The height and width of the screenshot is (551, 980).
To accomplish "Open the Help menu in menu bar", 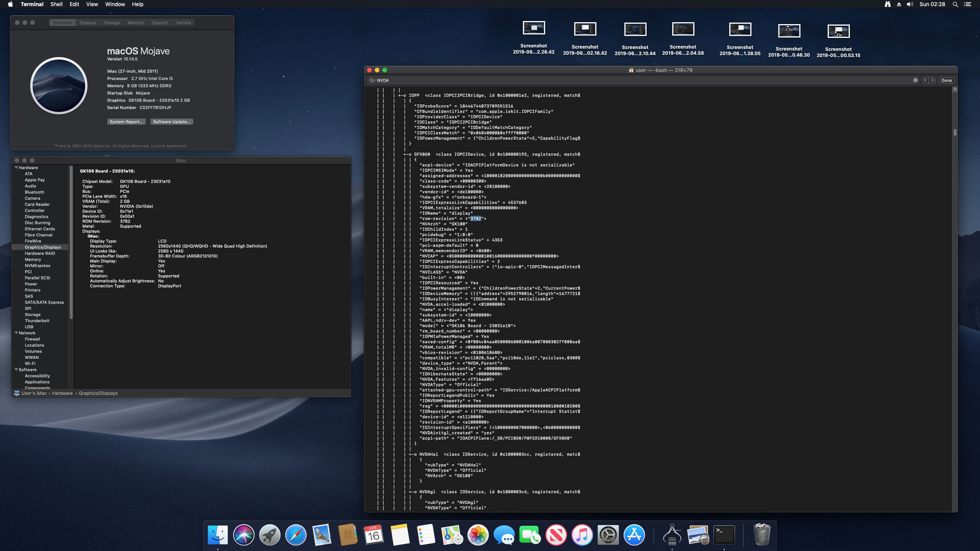I will [137, 4].
